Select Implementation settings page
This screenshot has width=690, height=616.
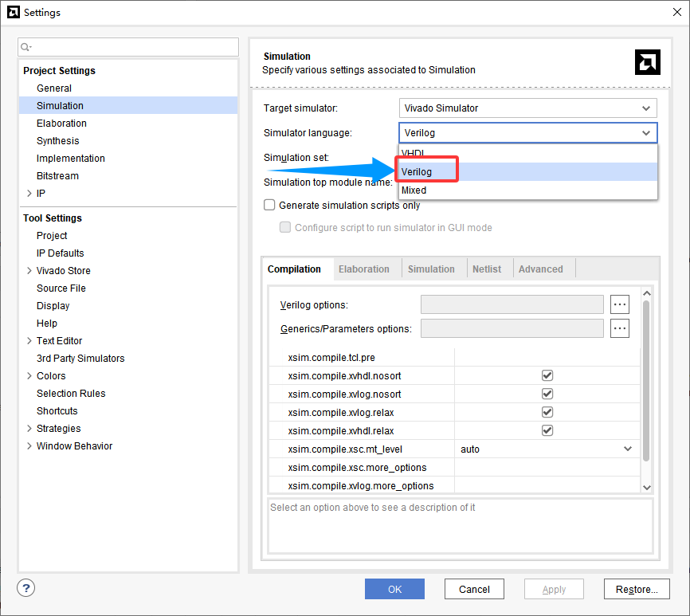[x=70, y=159]
